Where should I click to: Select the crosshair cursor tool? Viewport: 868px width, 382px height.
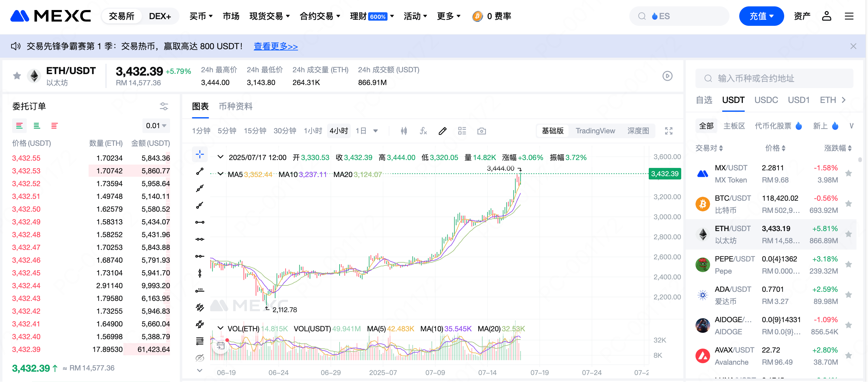[x=200, y=154]
